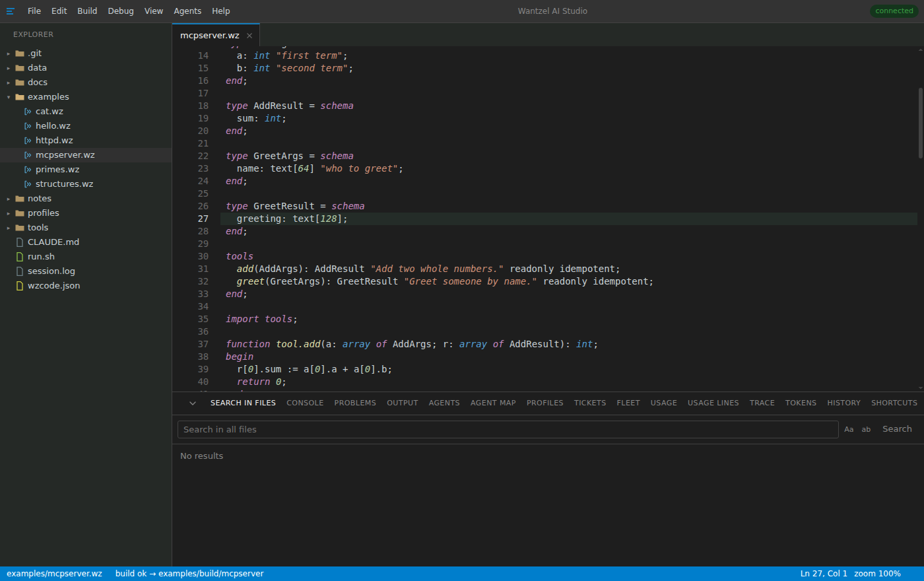The width and height of the screenshot is (924, 581).
Task: Click the notes folder icon
Action: 20,199
